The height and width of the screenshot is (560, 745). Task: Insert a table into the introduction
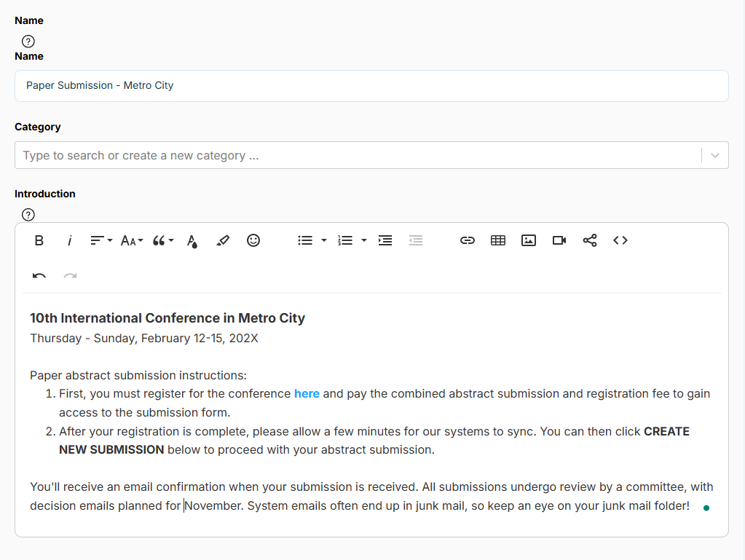coord(498,240)
